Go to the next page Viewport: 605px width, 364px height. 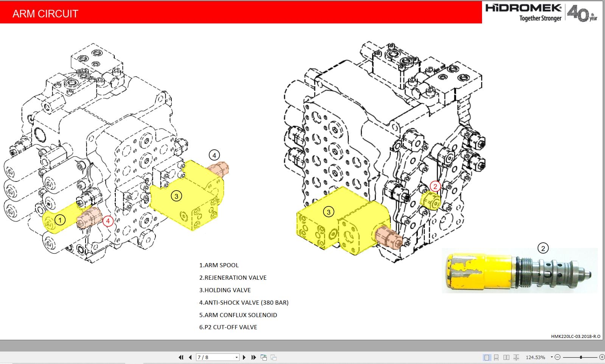(244, 357)
